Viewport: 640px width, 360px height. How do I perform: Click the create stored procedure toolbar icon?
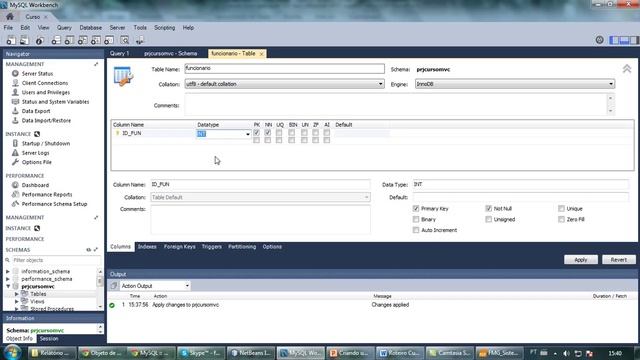pos(96,40)
